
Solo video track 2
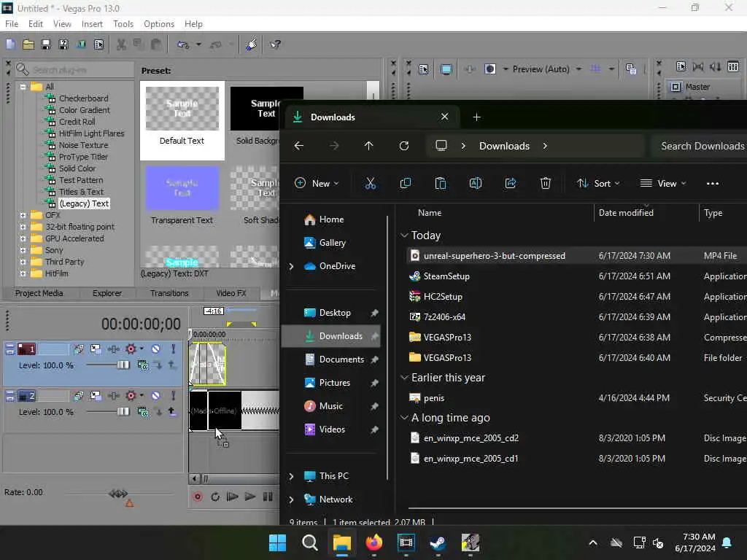click(173, 396)
